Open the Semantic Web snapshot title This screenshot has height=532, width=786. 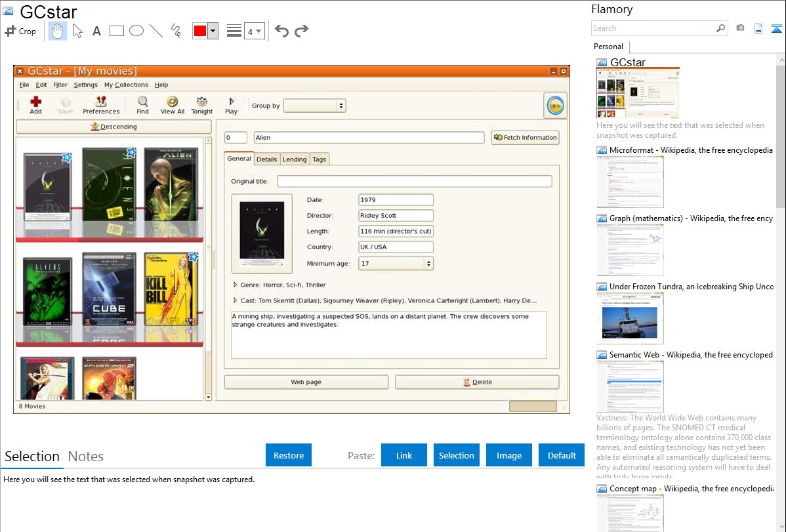[x=691, y=354]
